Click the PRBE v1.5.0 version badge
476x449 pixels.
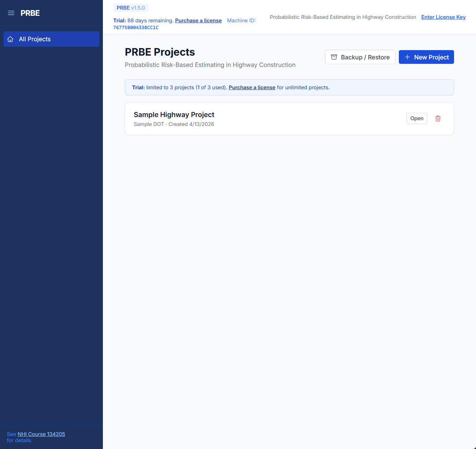pyautogui.click(x=131, y=8)
